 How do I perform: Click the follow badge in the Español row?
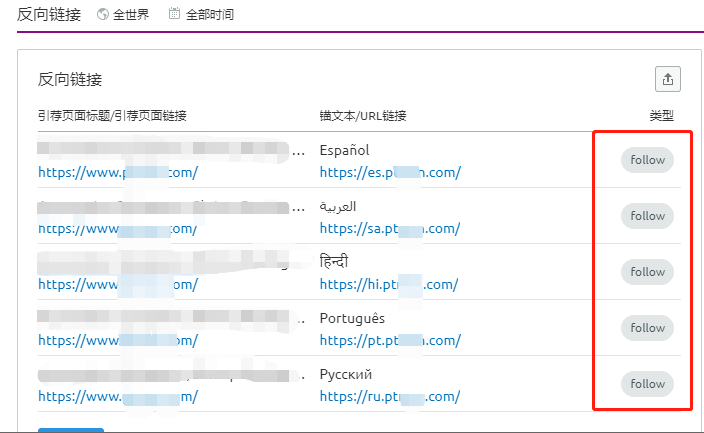647,160
